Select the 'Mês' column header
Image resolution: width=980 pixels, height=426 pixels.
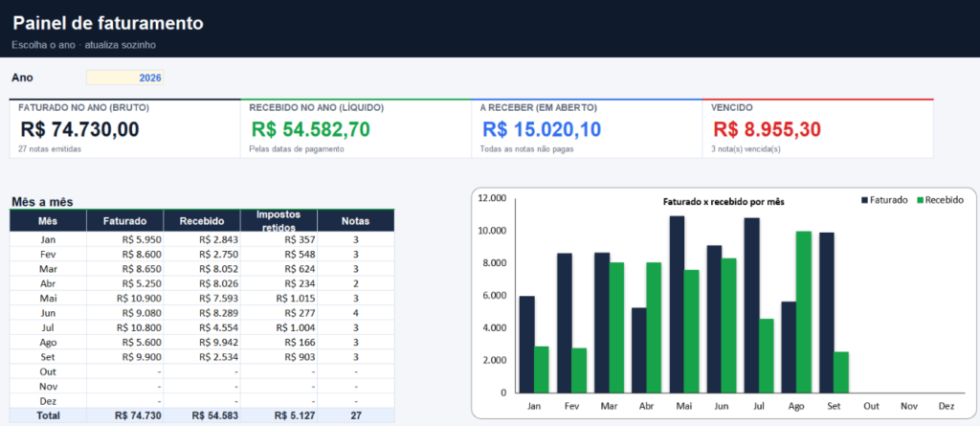click(x=48, y=221)
